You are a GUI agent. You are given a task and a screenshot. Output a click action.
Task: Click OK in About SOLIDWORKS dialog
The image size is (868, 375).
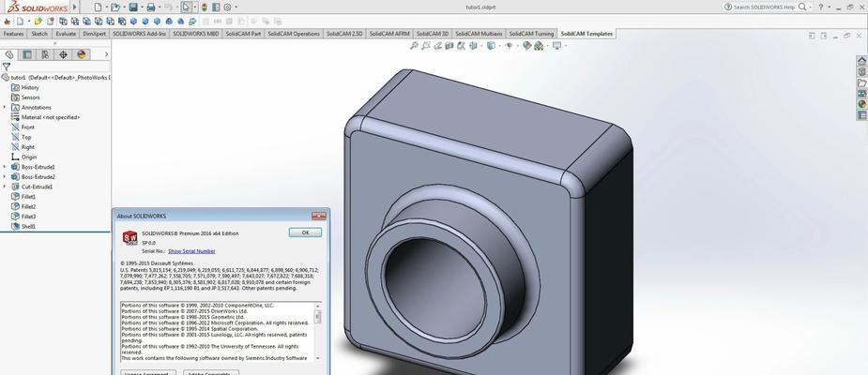coord(305,232)
